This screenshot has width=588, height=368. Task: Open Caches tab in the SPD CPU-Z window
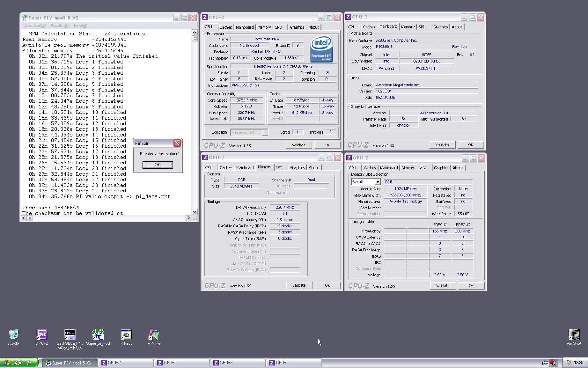coord(370,168)
